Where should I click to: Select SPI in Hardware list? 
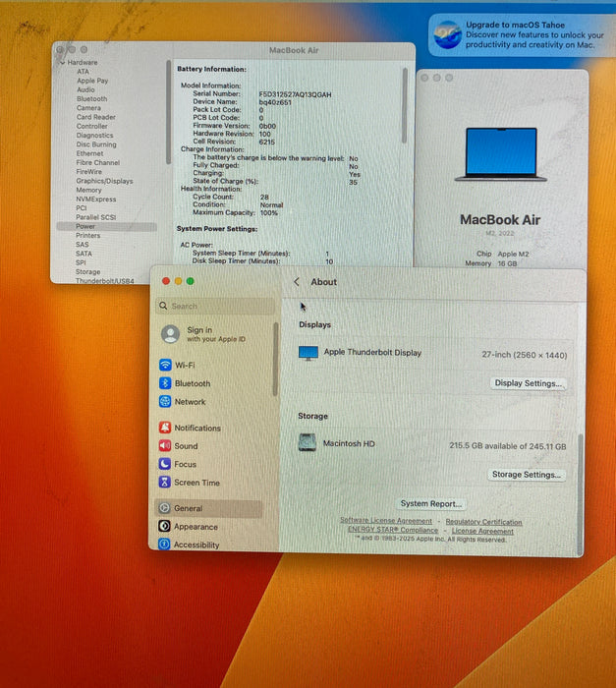point(81,262)
